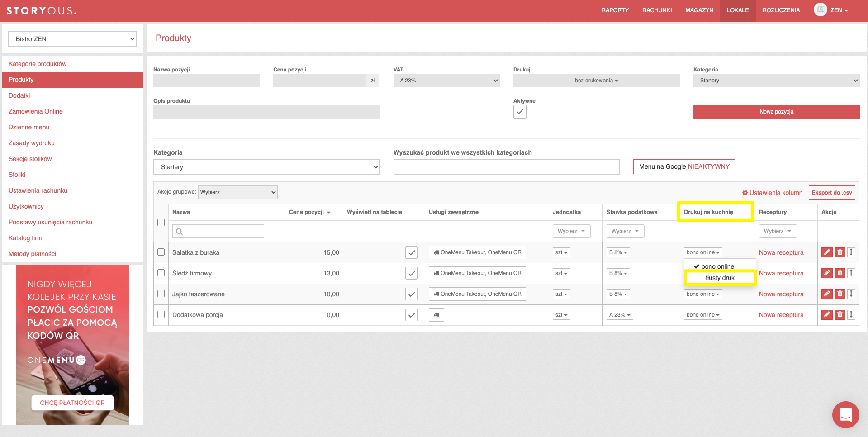Delete Śledź firmowy with trash icon
The height and width of the screenshot is (437, 868).
(840, 273)
